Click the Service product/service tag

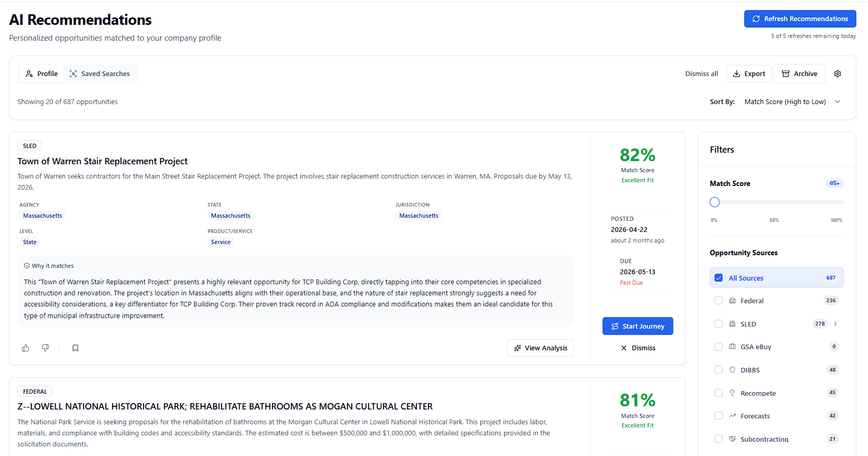coord(221,242)
